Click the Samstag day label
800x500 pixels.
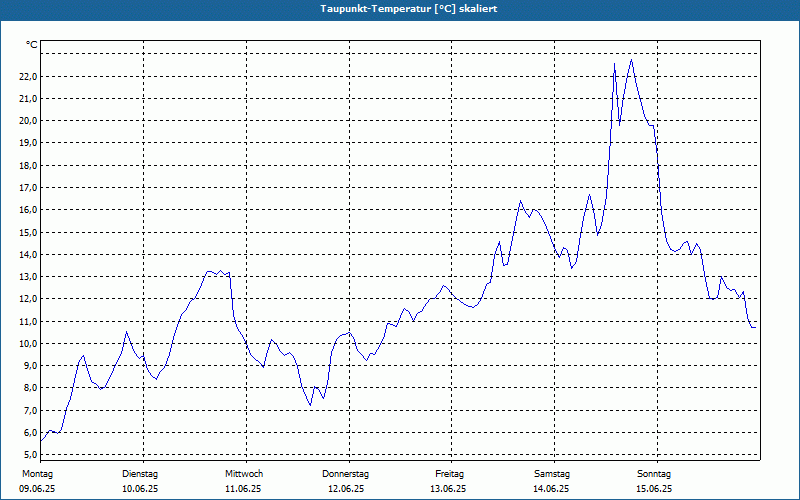point(552,474)
